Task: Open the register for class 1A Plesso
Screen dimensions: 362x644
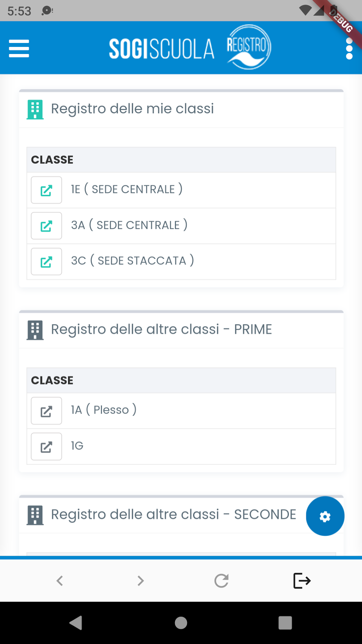Action: 46,411
